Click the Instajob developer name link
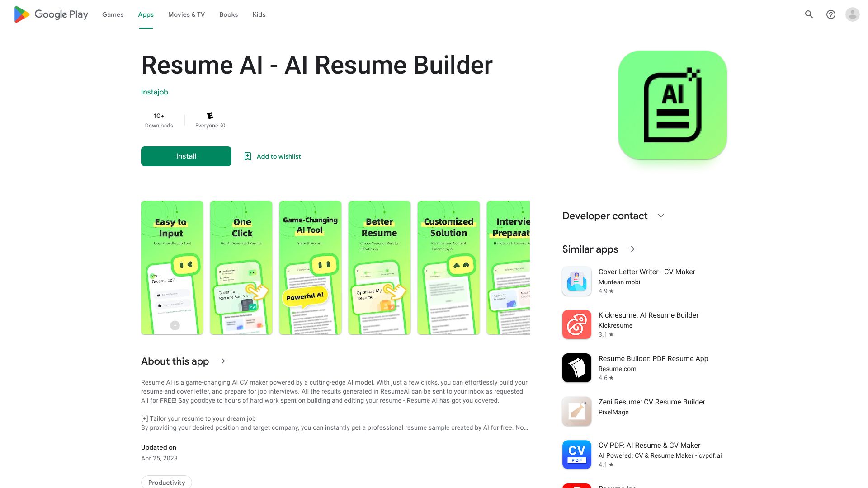This screenshot has height=488, width=868. tap(155, 92)
